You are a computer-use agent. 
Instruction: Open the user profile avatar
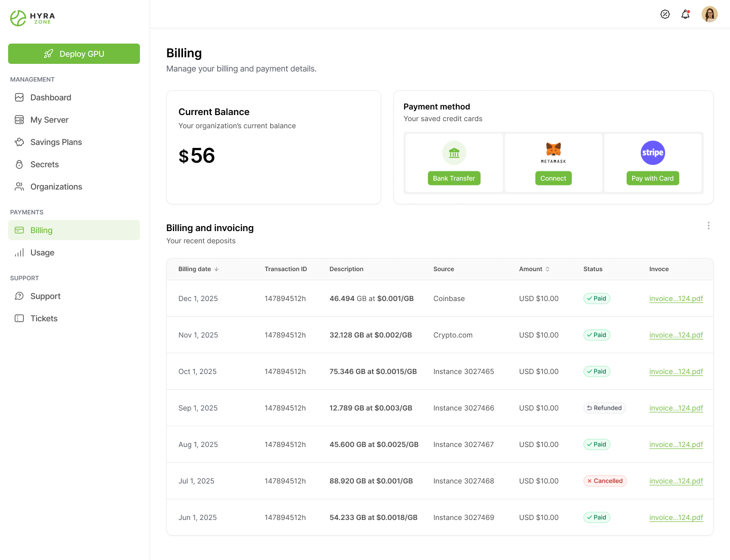tap(709, 14)
